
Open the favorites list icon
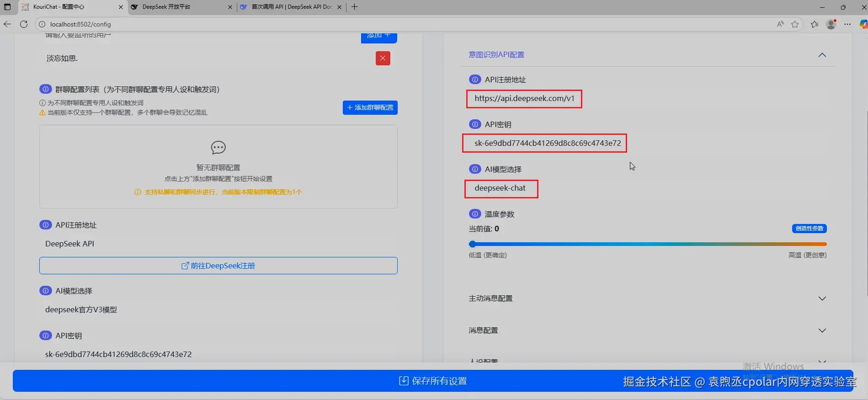(x=815, y=24)
